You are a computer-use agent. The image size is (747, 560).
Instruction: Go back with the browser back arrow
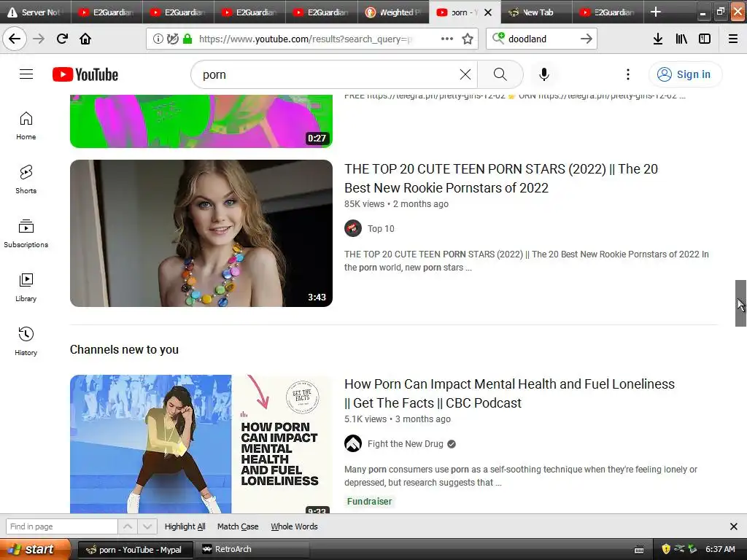[15, 39]
